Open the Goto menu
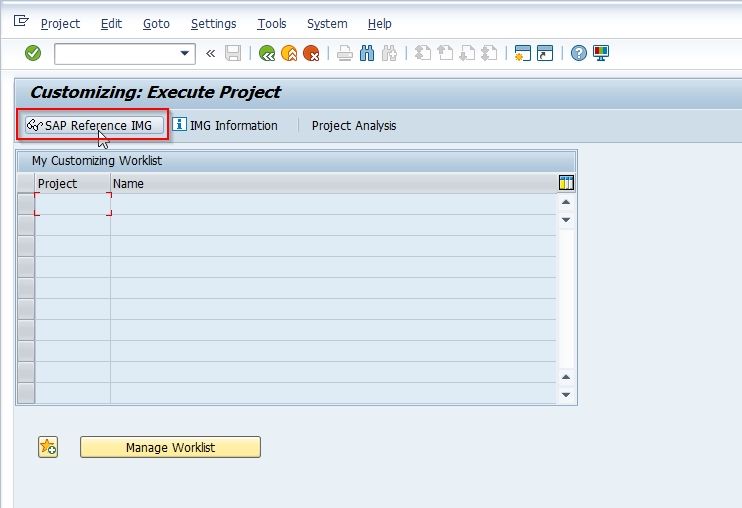The width and height of the screenshot is (742, 508). 156,24
